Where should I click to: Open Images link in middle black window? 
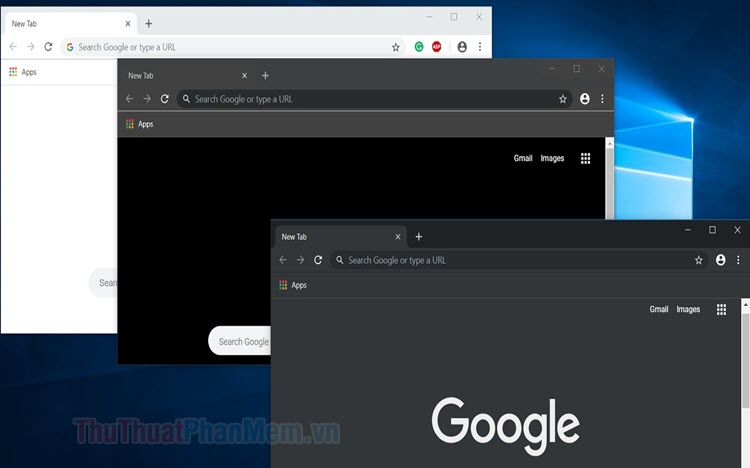click(552, 158)
